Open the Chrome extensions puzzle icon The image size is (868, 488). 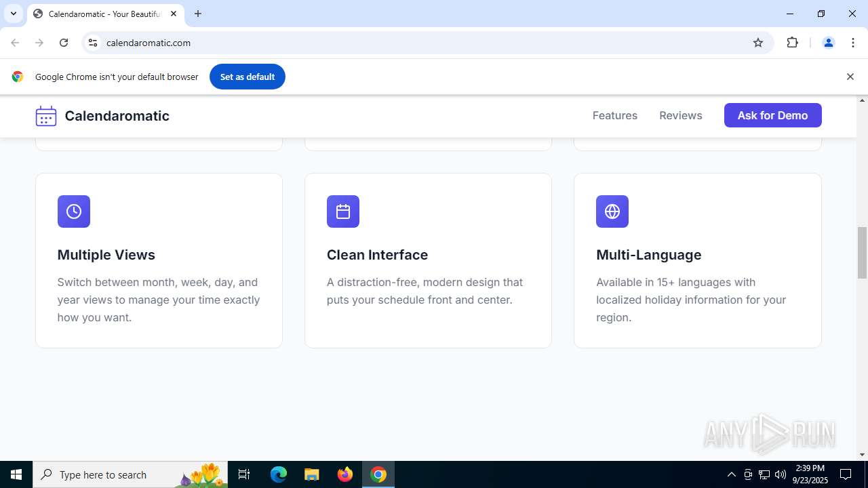click(x=792, y=43)
